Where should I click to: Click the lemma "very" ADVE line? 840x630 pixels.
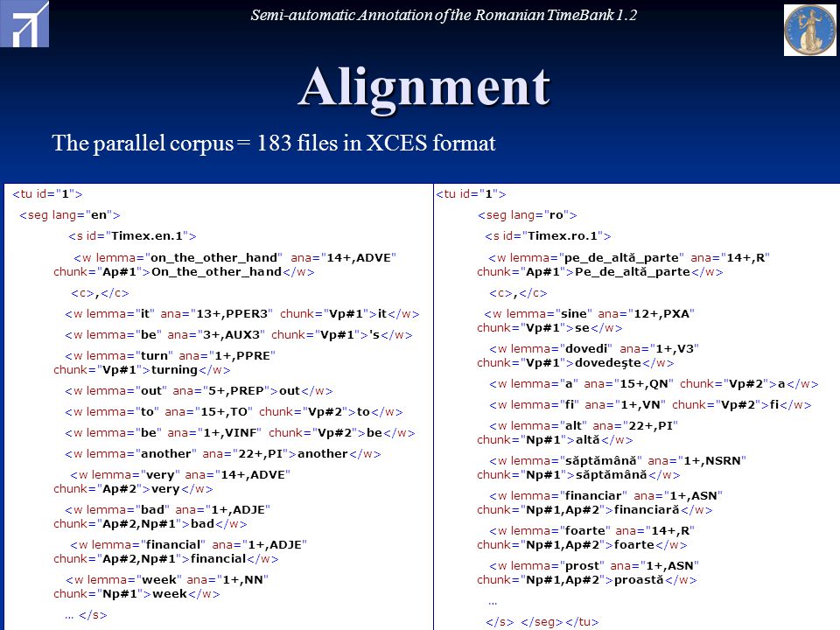coord(180,474)
